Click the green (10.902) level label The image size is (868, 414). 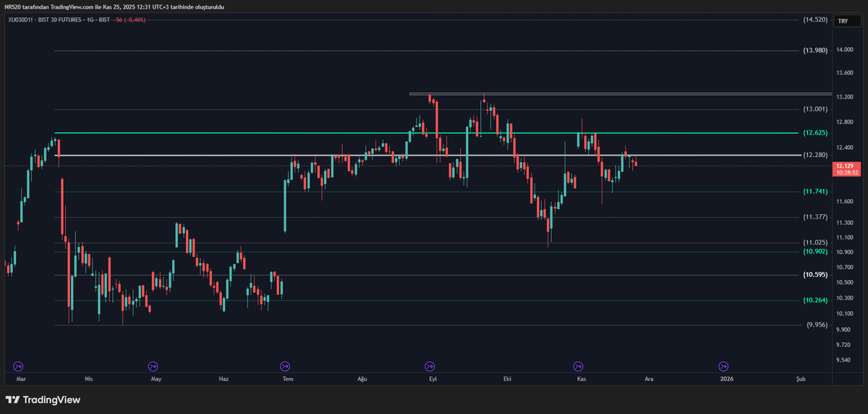[x=815, y=251]
